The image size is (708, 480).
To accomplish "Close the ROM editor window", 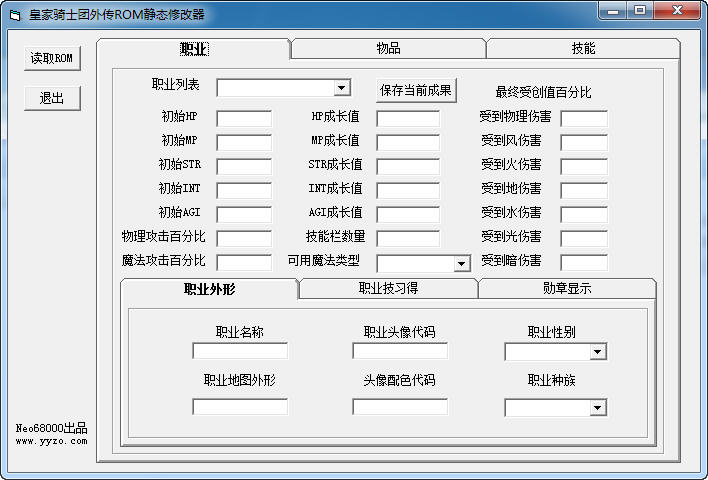I will (677, 11).
